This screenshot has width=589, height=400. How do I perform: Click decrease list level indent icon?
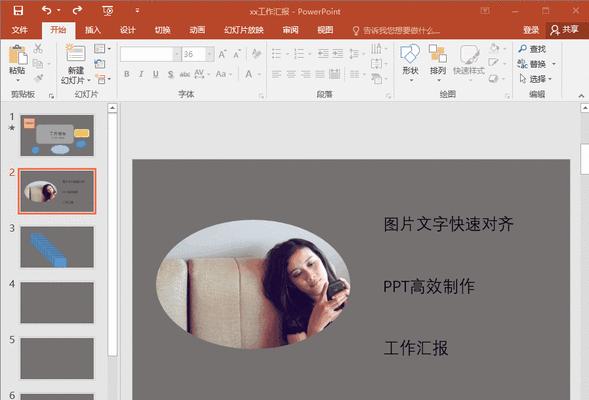[x=323, y=54]
